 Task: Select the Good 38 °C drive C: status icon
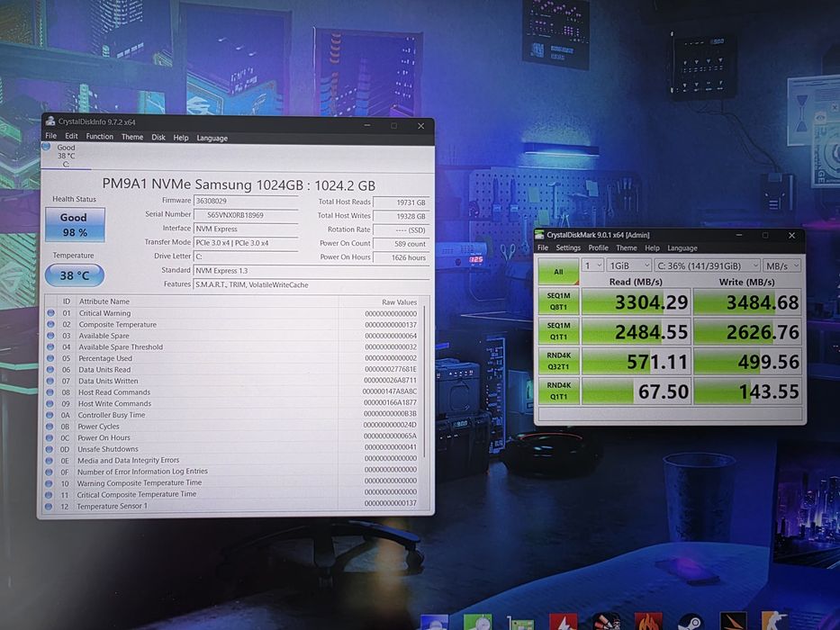(x=46, y=147)
